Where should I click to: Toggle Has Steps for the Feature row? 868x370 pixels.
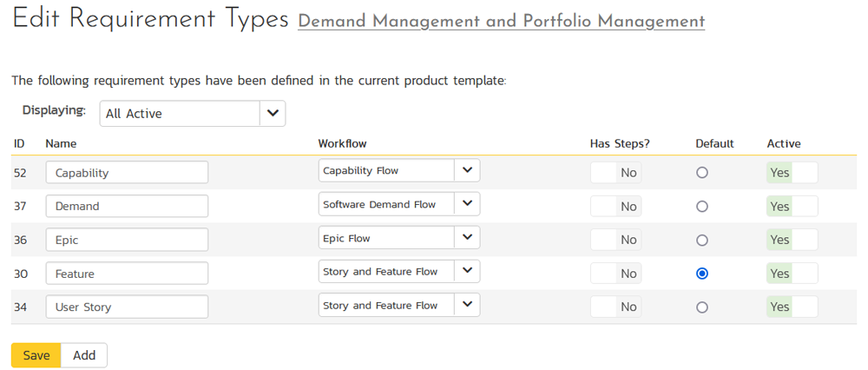point(615,274)
